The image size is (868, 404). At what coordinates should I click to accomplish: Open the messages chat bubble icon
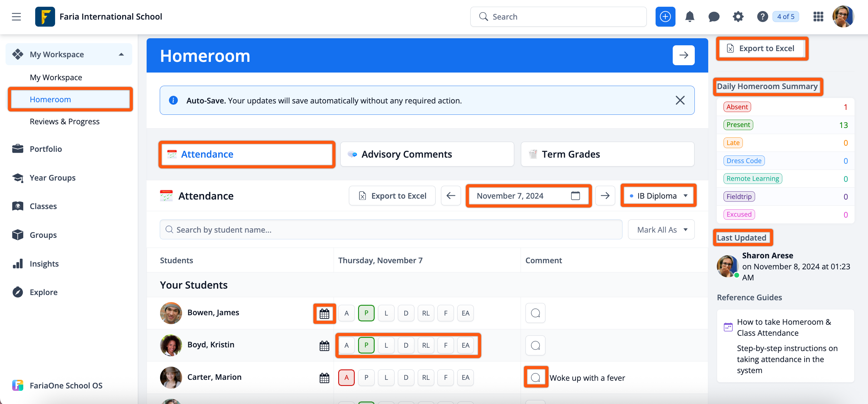713,17
